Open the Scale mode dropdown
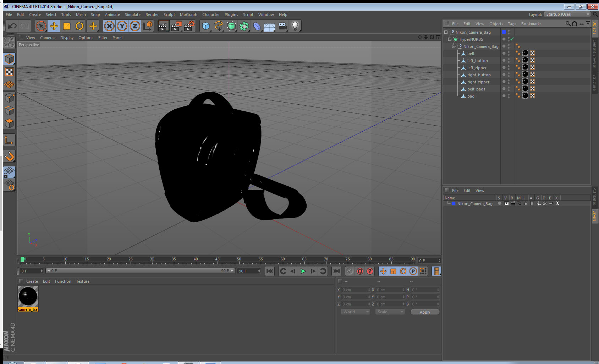The height and width of the screenshot is (364, 599). (390, 312)
